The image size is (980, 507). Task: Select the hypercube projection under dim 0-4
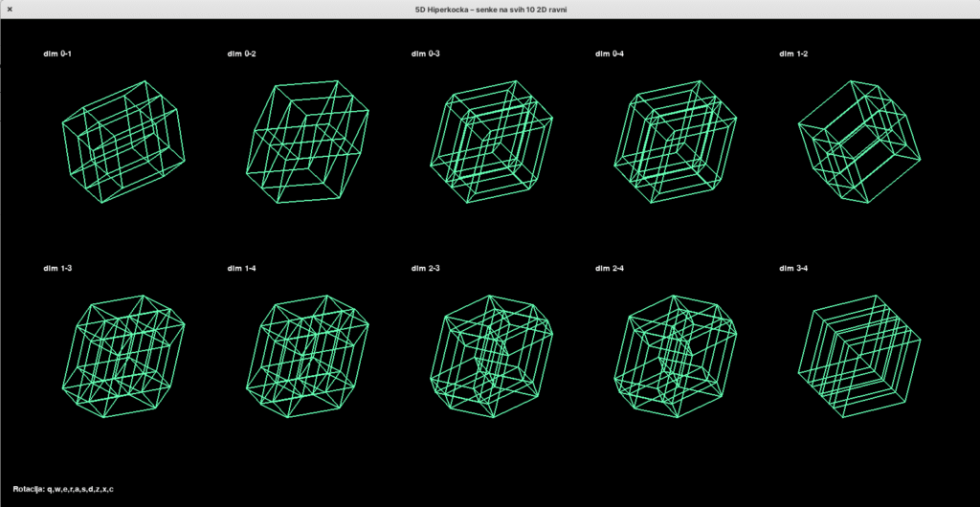click(x=675, y=142)
